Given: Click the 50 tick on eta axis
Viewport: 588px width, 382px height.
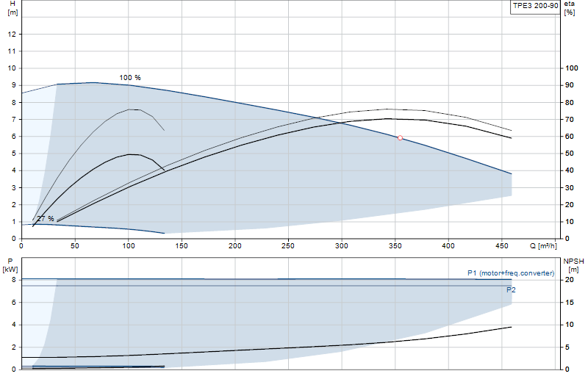Looking at the screenshot, I should [570, 154].
